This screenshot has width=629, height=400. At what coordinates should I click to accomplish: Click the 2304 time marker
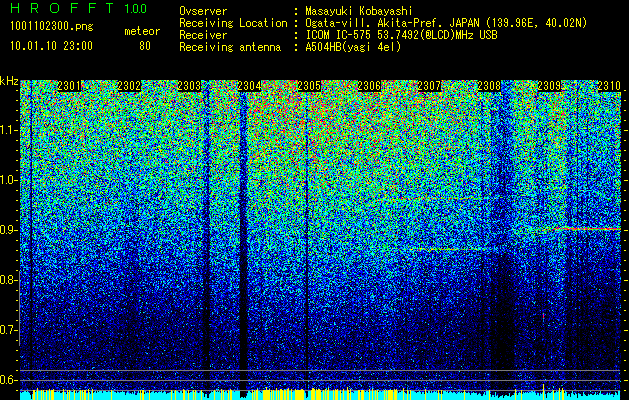click(250, 86)
